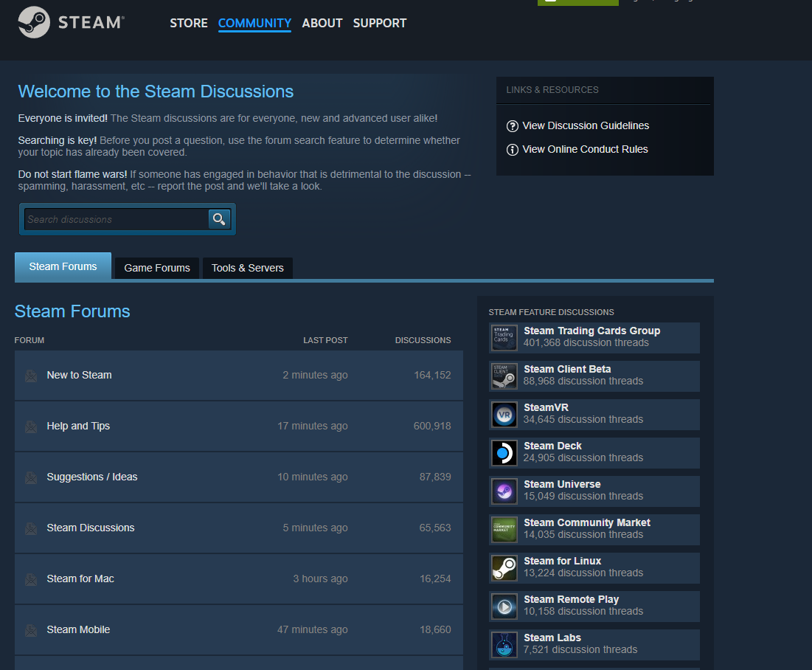The height and width of the screenshot is (670, 812).
Task: Click the Steam Deck logo icon
Action: tap(504, 453)
